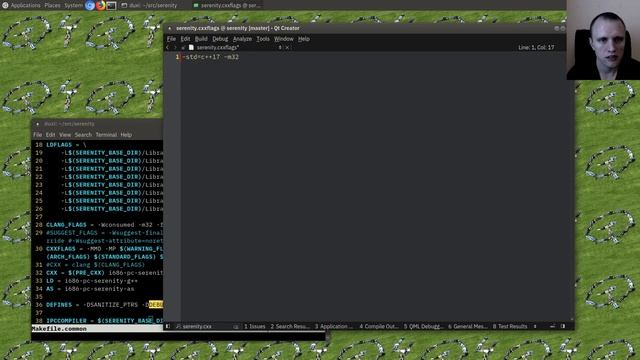Open the Help menu in Qt Creator
The height and width of the screenshot is (360, 640).
pyautogui.click(x=304, y=39)
